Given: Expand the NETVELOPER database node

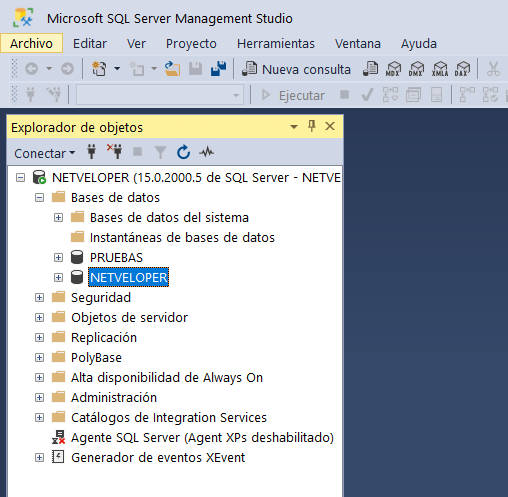Looking at the screenshot, I should [x=58, y=278].
